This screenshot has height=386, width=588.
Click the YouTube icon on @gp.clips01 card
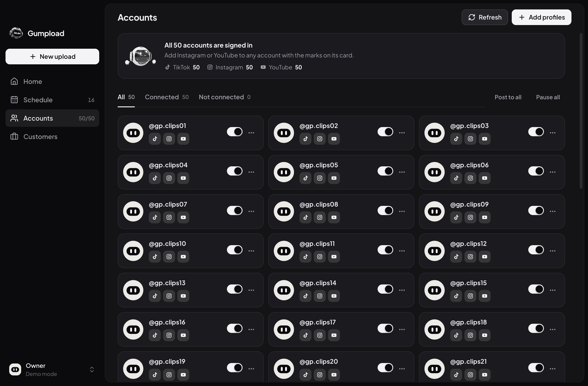pos(183,139)
